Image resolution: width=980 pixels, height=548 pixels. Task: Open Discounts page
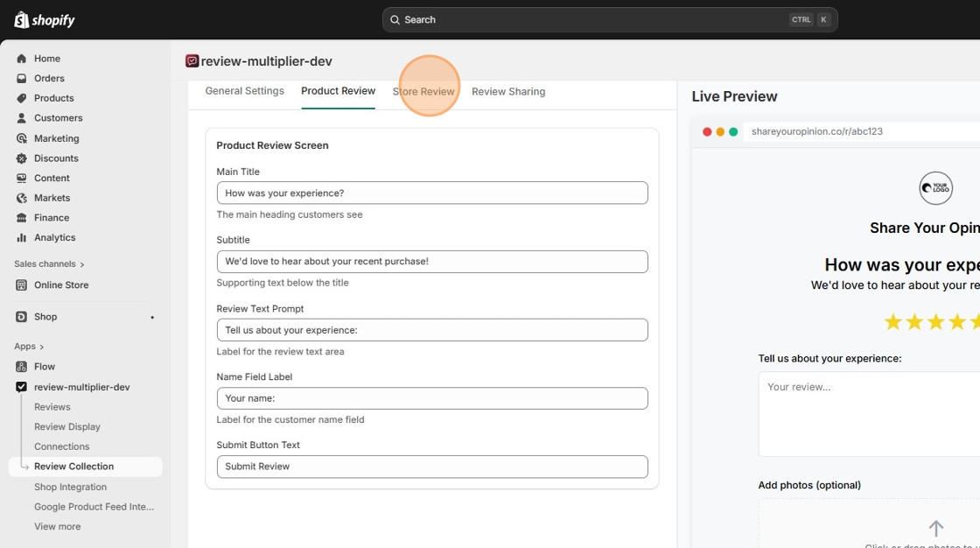(56, 158)
